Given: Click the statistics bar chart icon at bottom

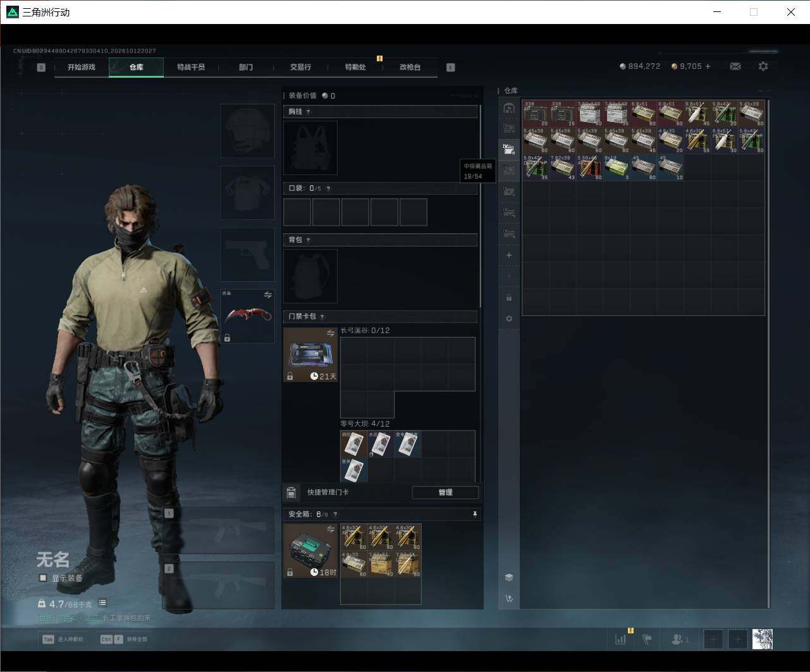Looking at the screenshot, I should tap(621, 639).
